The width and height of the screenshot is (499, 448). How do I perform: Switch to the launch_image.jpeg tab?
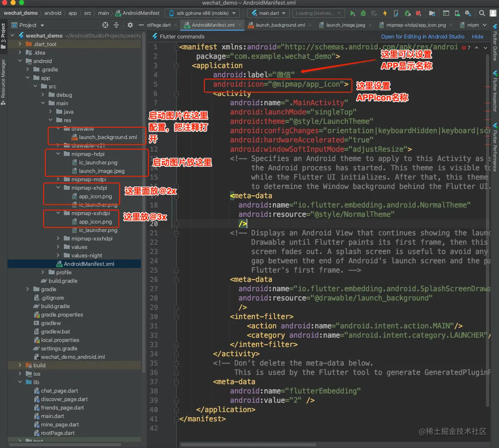pyautogui.click(x=345, y=25)
